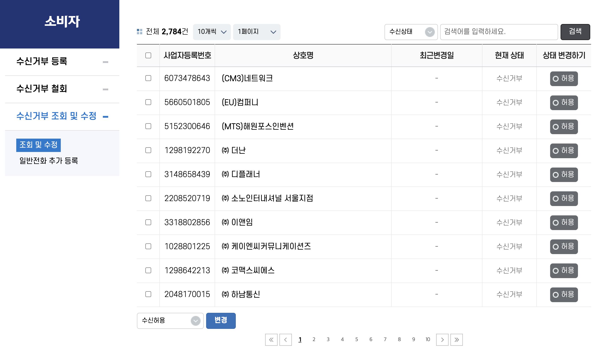The width and height of the screenshot is (602, 364).
Task: Go to first page with double-left arrow
Action: coord(271,340)
